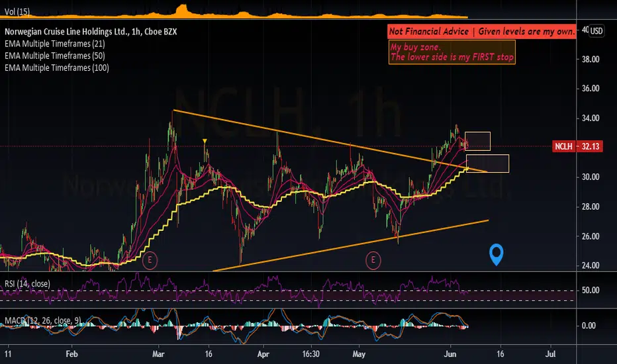Click the Jun date on time axis
This screenshot has height=364, width=617.
(450, 354)
